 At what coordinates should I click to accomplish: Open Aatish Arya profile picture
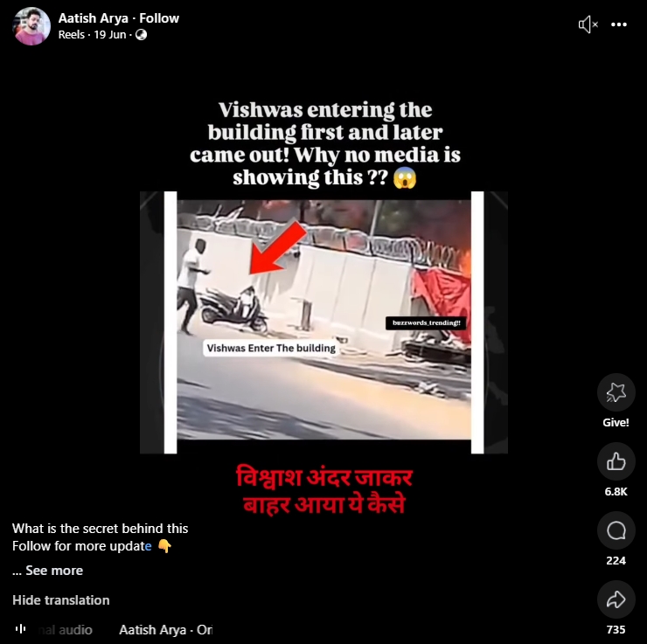31,26
